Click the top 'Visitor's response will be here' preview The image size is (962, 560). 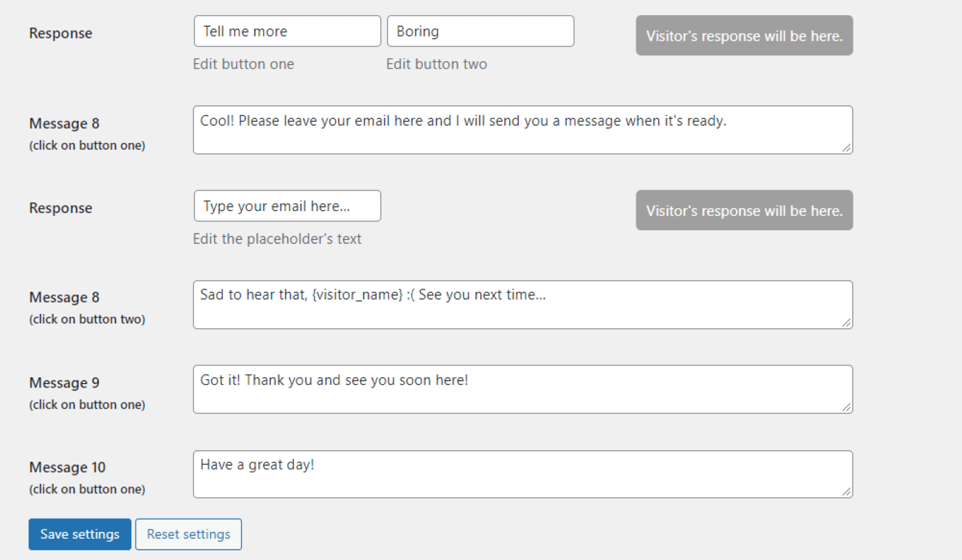743,36
